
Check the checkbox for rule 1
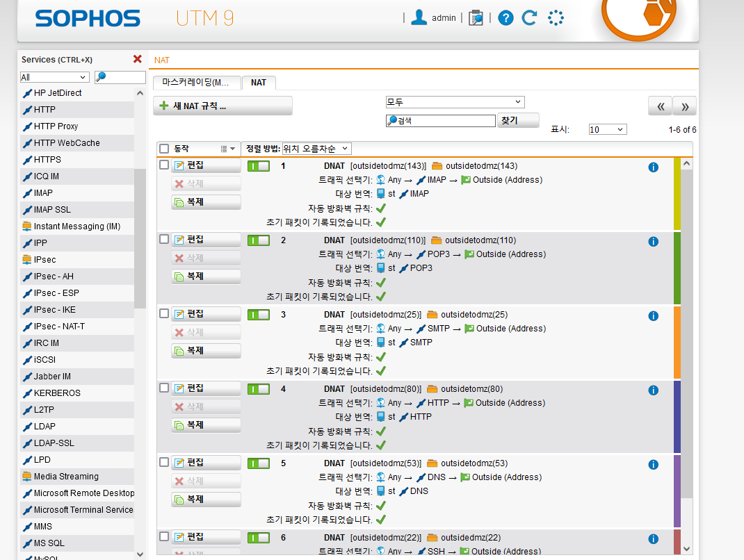(164, 165)
